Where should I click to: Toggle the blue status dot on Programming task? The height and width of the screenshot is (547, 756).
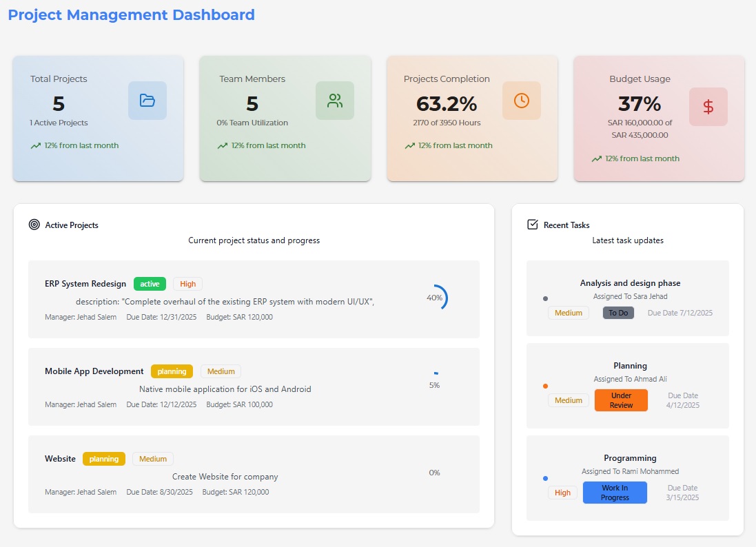tap(546, 478)
